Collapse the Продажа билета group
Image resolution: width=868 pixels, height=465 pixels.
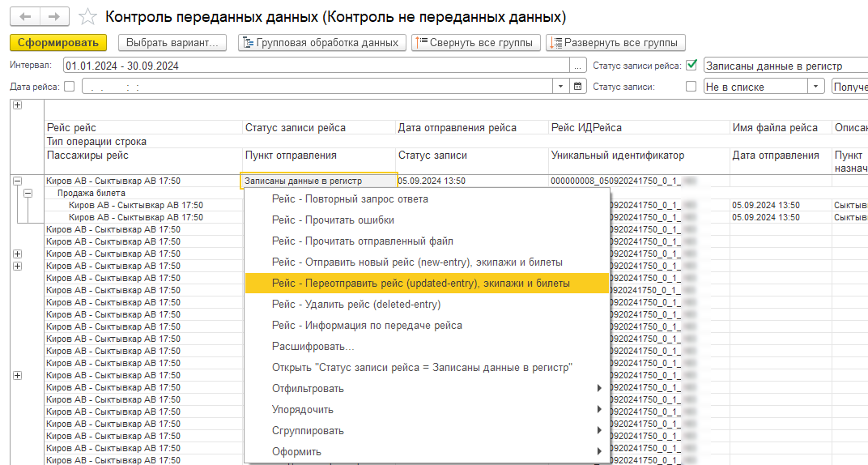point(28,194)
